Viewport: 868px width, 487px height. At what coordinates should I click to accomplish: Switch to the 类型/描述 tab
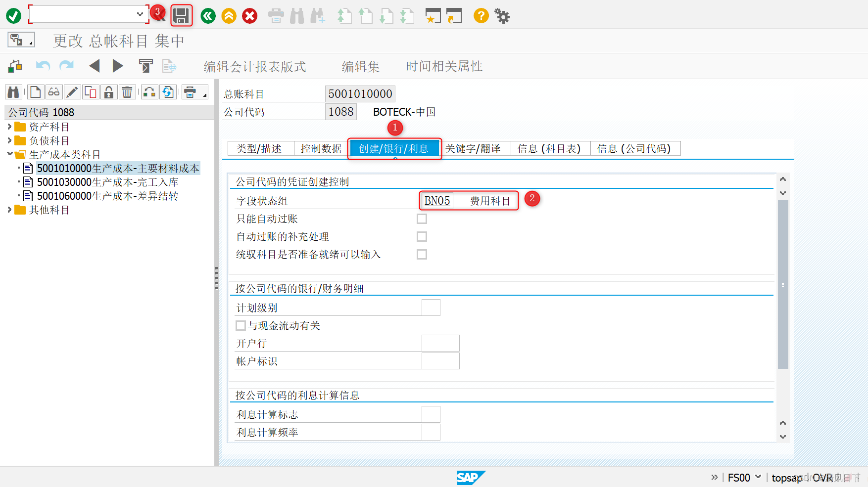(x=260, y=148)
